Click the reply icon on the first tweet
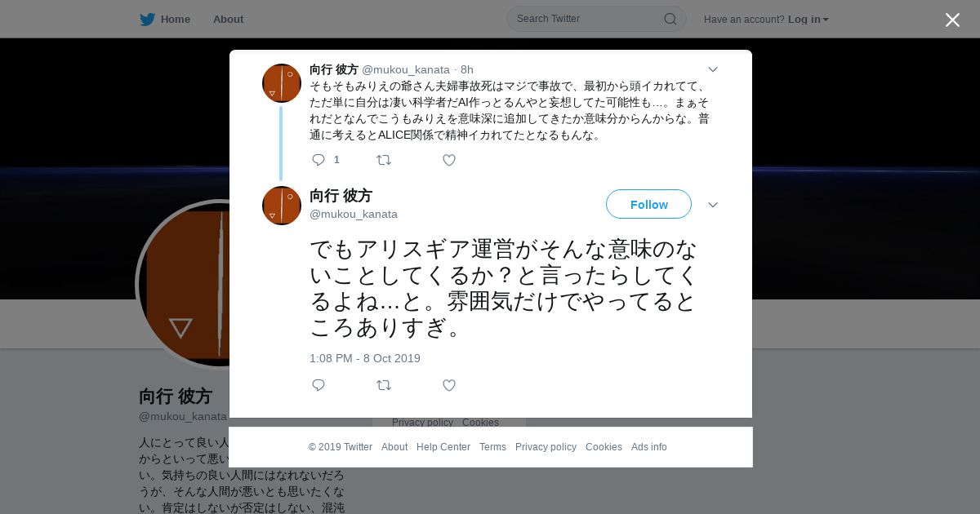Screen dimensions: 980x514 click(x=318, y=160)
